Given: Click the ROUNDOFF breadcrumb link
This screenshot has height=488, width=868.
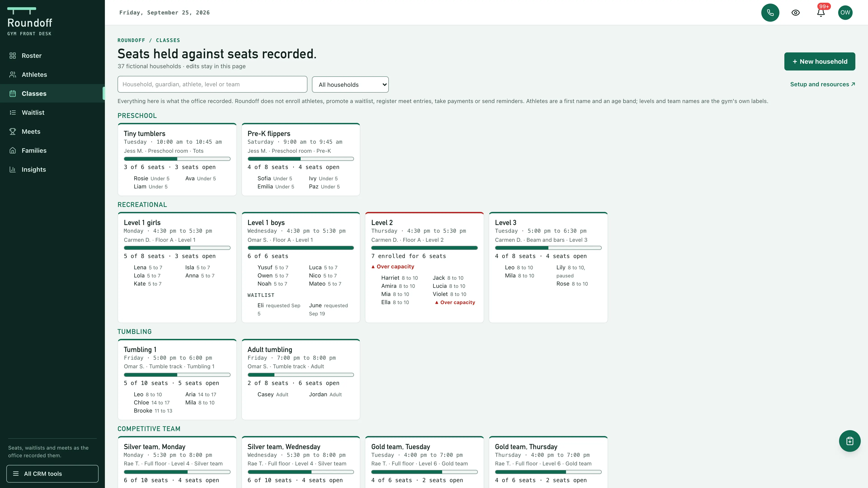Looking at the screenshot, I should pos(131,40).
